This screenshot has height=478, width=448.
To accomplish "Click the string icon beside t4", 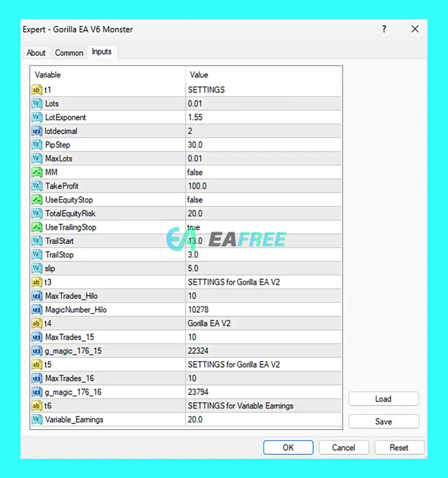I will point(37,323).
